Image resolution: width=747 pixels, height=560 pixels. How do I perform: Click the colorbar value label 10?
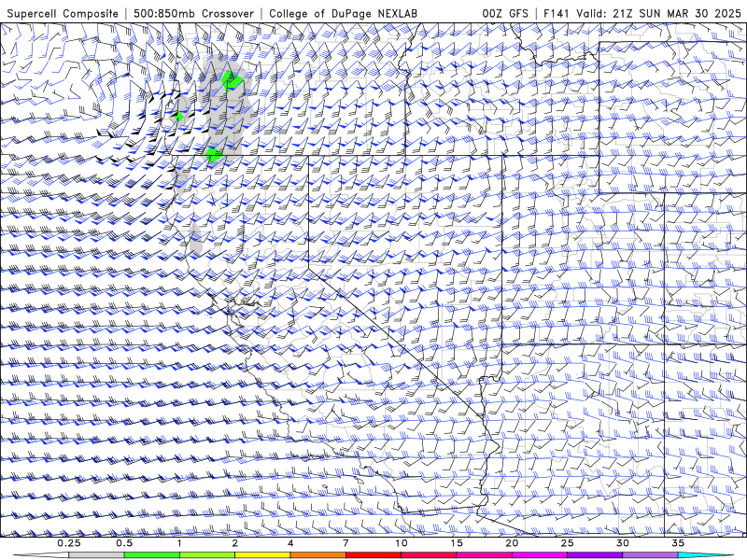click(x=402, y=543)
